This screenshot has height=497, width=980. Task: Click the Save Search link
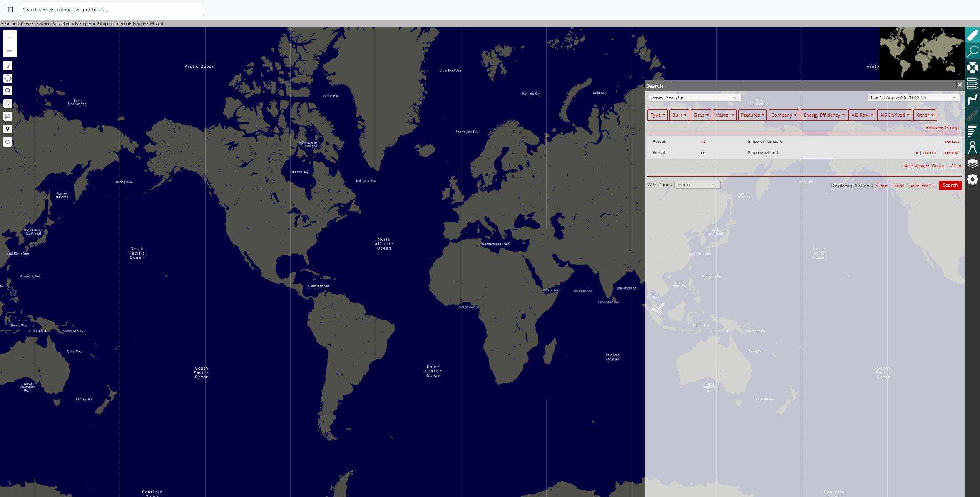coord(922,185)
